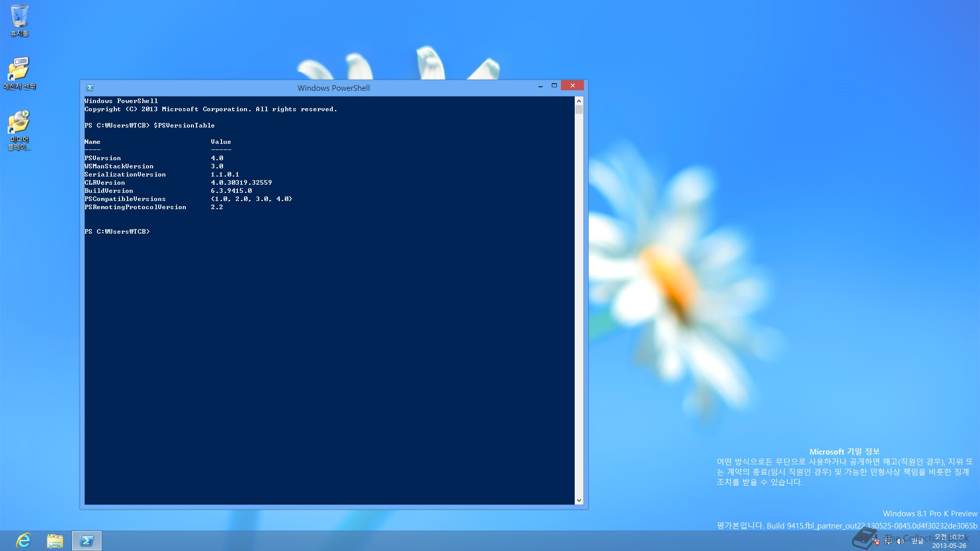The width and height of the screenshot is (980, 551).
Task: Click the last PS C:\Users\TCB> prompt
Action: pyautogui.click(x=117, y=232)
